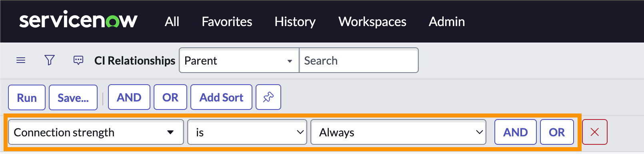Run the filter
644x154 pixels.
click(x=27, y=97)
